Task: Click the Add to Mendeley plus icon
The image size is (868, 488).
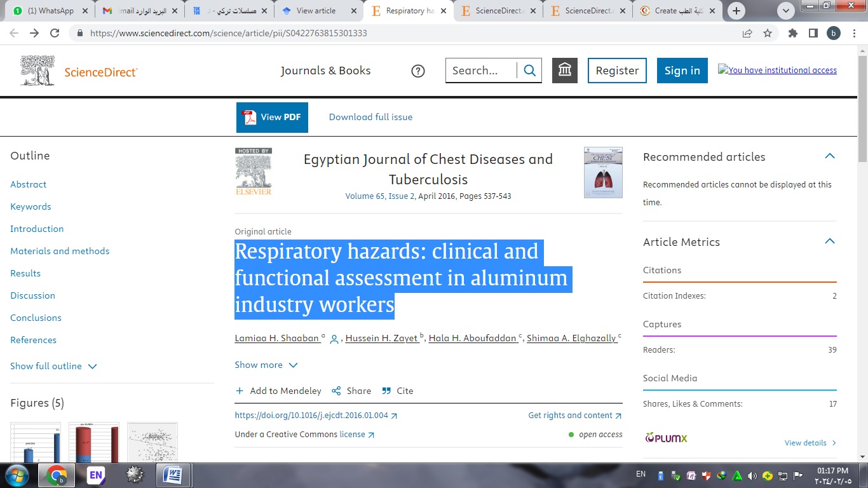Action: click(240, 391)
